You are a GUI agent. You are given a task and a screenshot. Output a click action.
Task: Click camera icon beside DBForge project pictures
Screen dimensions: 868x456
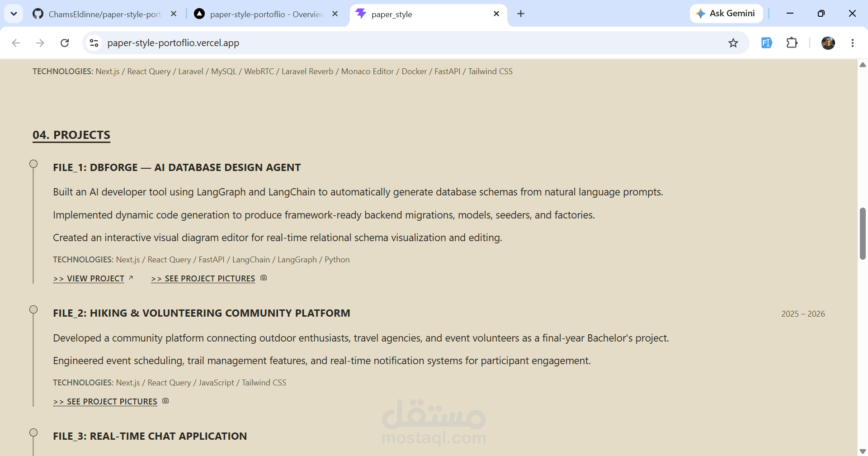(x=264, y=278)
